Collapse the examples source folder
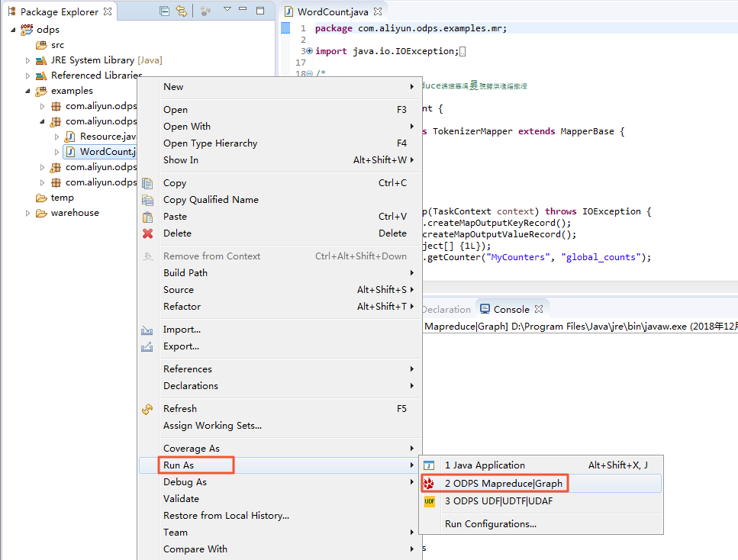Screen dimensions: 738x560 27,91
